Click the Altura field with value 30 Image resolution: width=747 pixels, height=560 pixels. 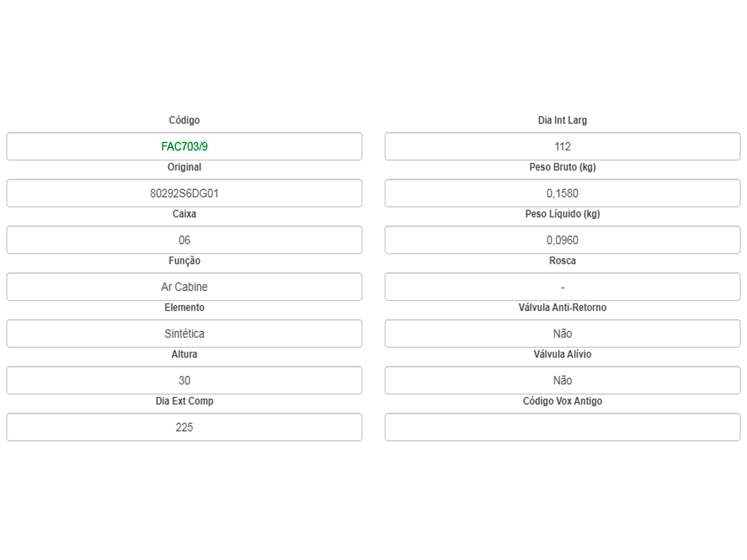pyautogui.click(x=184, y=380)
